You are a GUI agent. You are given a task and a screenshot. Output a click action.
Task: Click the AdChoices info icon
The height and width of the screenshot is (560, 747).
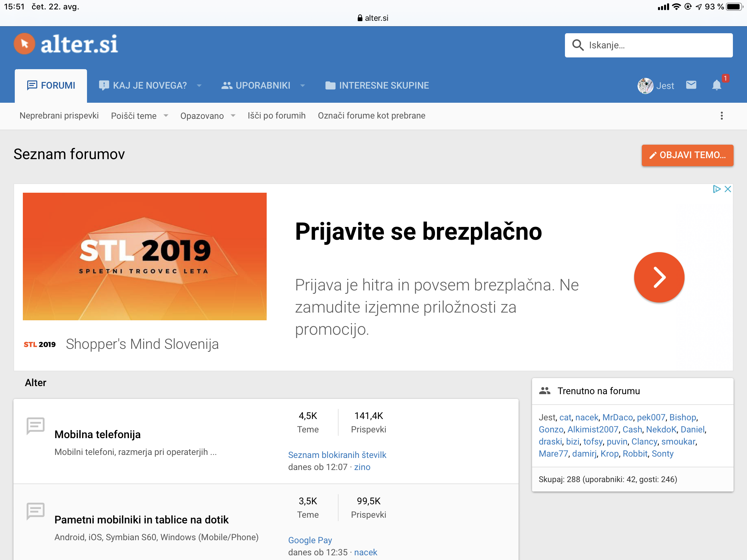point(716,189)
